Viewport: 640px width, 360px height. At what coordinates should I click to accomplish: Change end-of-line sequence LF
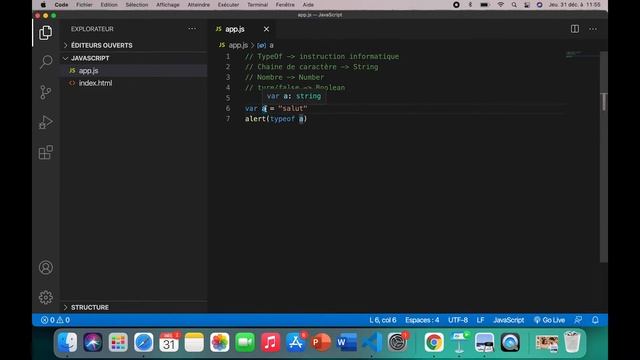480,320
